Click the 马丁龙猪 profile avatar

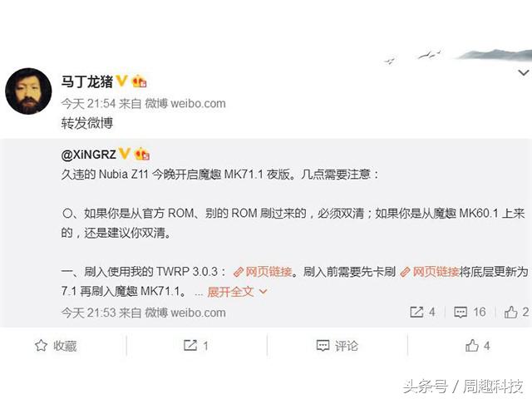tap(29, 91)
